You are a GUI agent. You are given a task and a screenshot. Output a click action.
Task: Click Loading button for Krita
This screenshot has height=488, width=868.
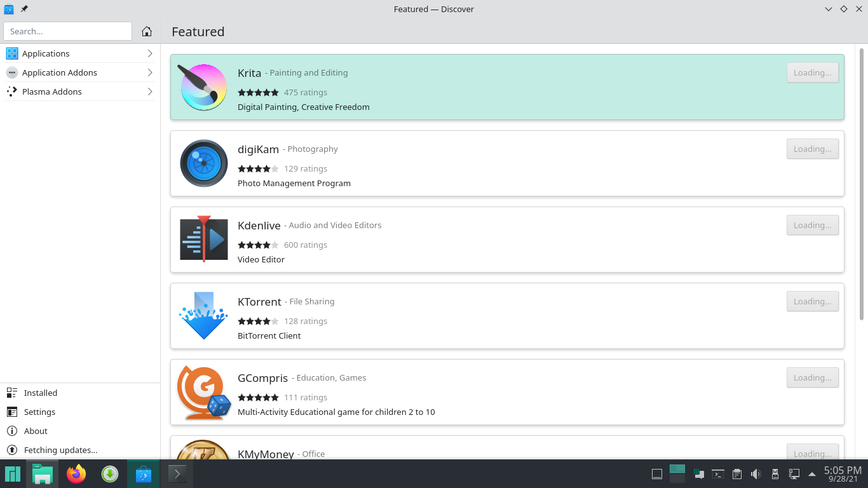click(813, 72)
